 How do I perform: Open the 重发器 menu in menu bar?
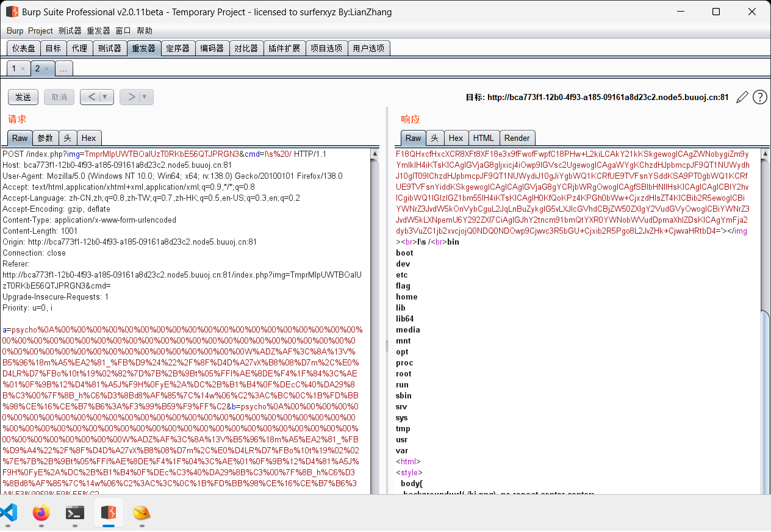pyautogui.click(x=98, y=31)
